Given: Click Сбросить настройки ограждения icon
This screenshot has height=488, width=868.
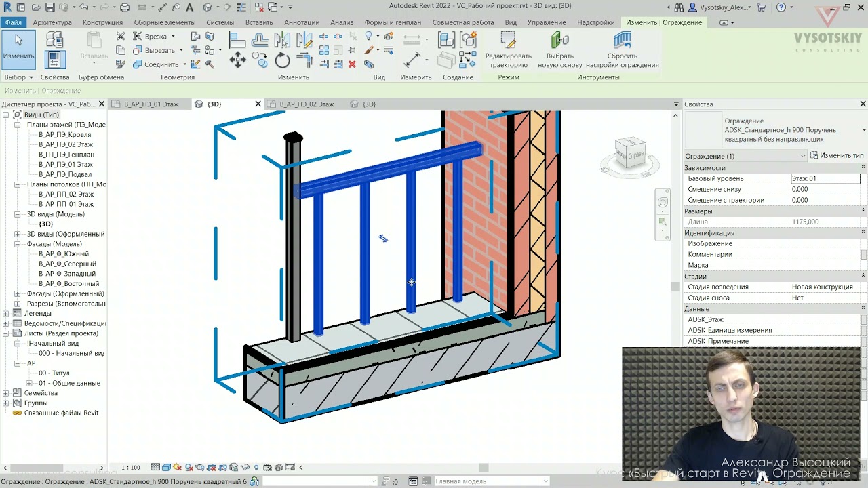Looking at the screenshot, I should coord(622,49).
